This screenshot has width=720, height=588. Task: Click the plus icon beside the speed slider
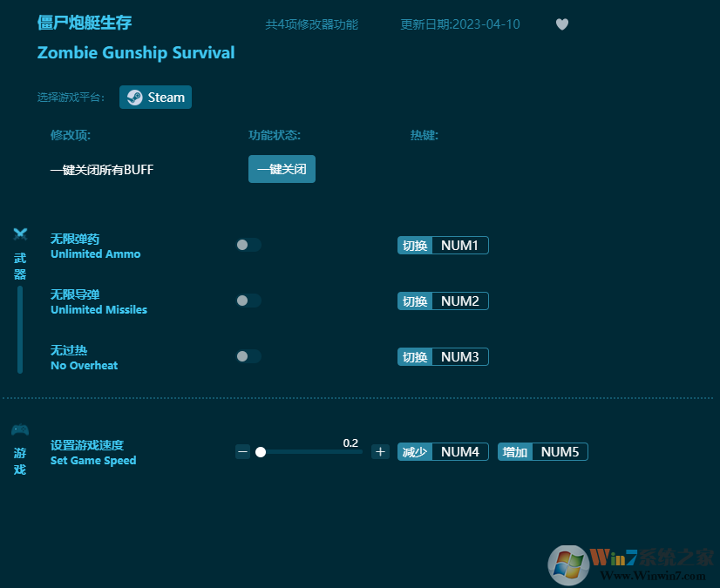(379, 452)
